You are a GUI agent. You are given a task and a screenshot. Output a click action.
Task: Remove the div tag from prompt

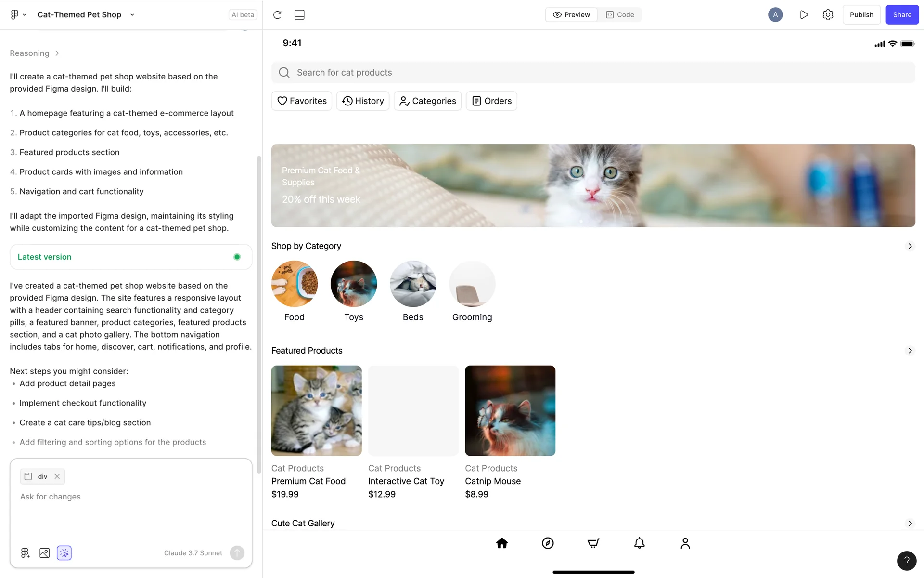(x=57, y=476)
